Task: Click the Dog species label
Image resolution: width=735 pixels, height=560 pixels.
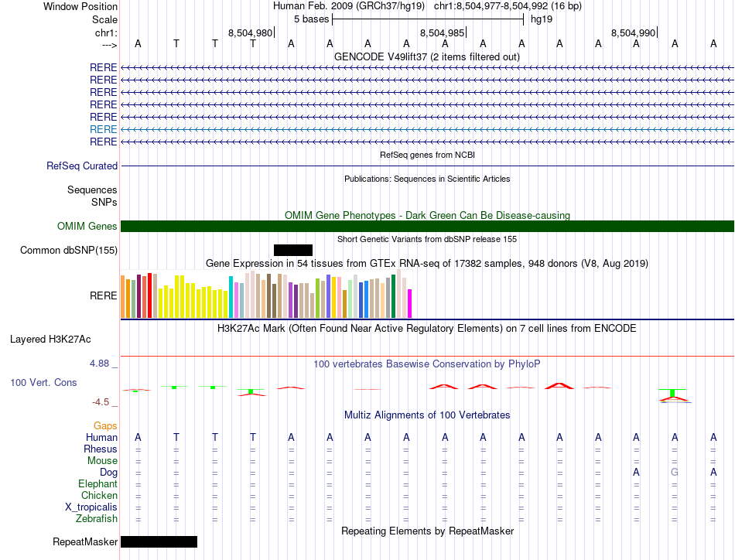Action: (x=109, y=473)
